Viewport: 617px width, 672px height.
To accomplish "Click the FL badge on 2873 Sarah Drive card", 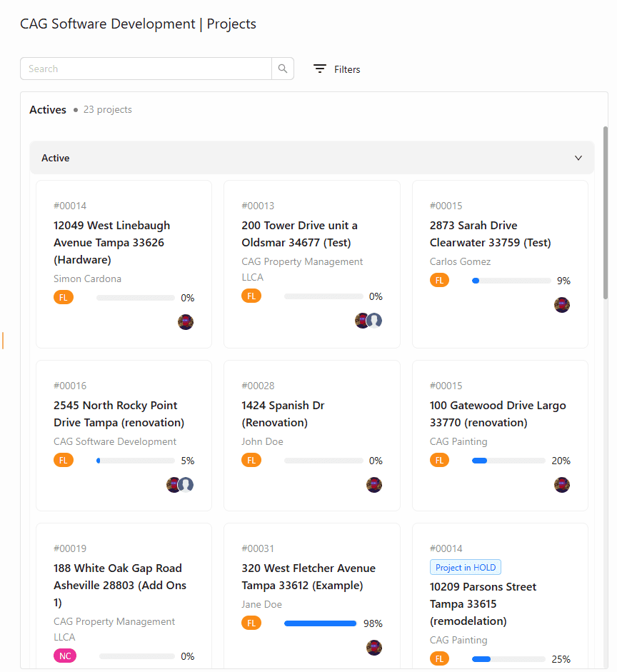I will (440, 280).
